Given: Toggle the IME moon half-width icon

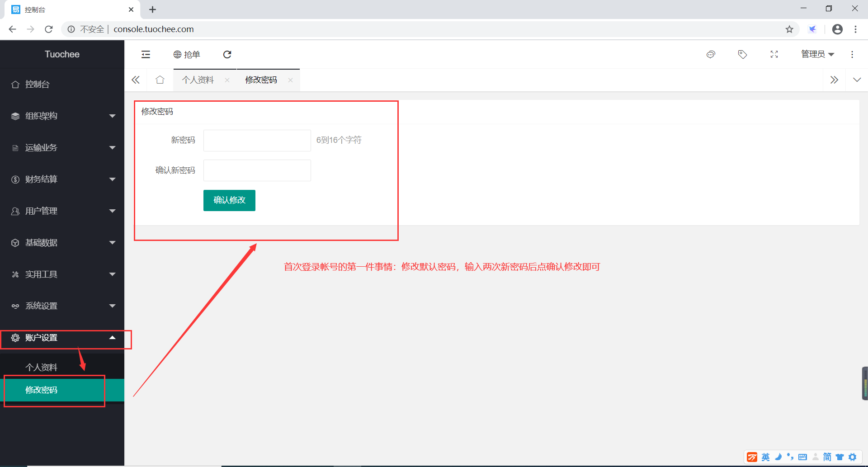Looking at the screenshot, I should tap(778, 457).
